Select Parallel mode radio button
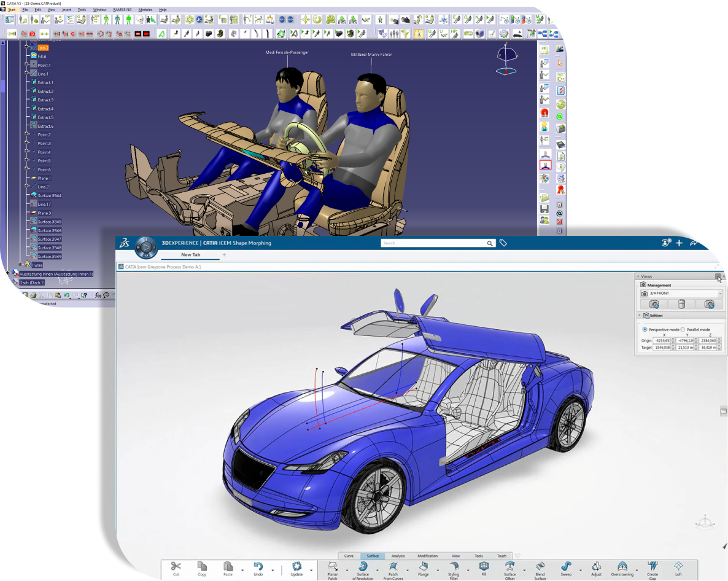Viewport: 728px width, 581px height. click(x=683, y=330)
